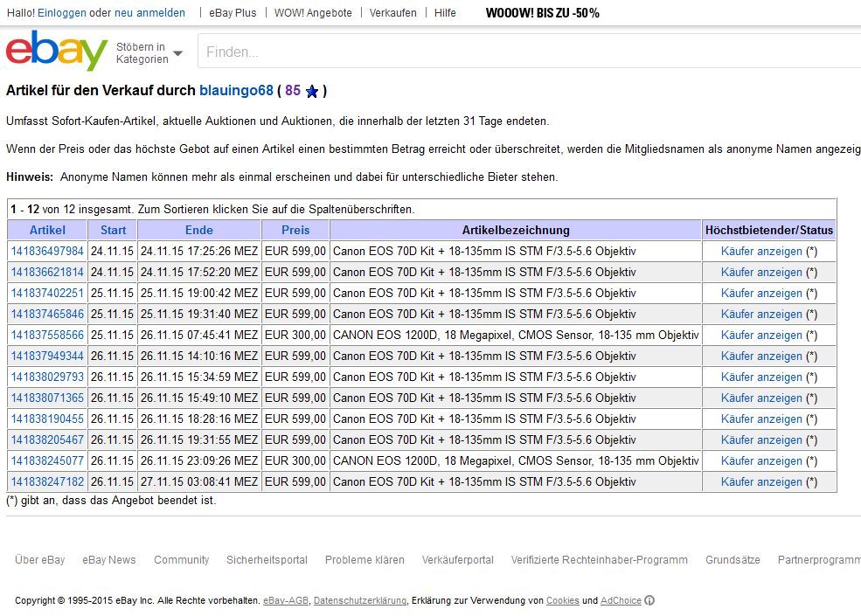Open item number 141836621814
Image resolution: width=861 pixels, height=616 pixels.
tap(47, 272)
